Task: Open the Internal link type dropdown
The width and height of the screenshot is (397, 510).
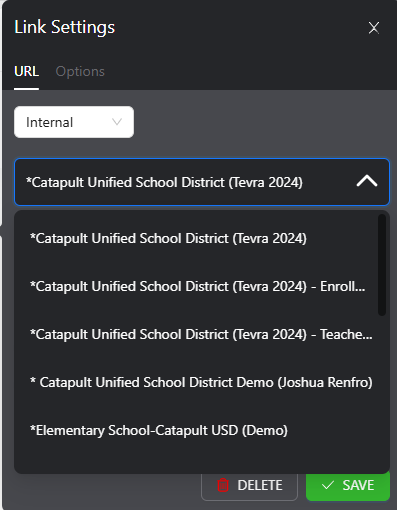Action: [x=74, y=122]
